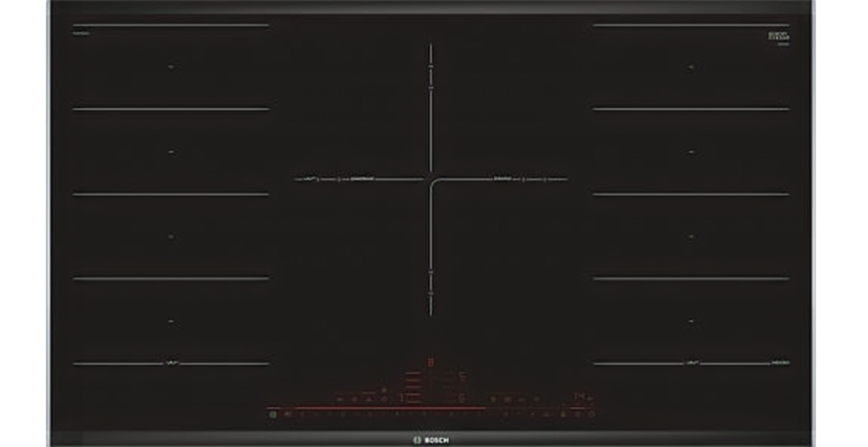The height and width of the screenshot is (447, 868).
Task: Tap the center dash of the third left zone
Action: (171, 236)
